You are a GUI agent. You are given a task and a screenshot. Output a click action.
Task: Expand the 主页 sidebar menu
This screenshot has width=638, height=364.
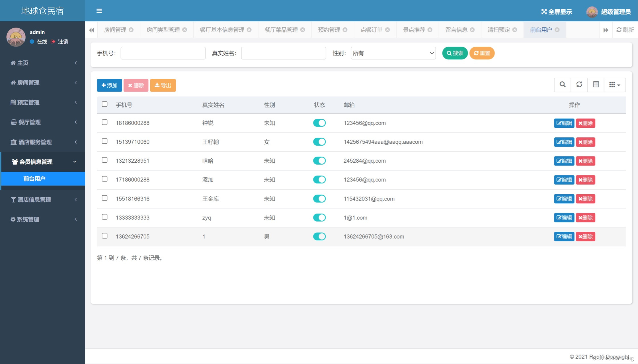point(43,63)
